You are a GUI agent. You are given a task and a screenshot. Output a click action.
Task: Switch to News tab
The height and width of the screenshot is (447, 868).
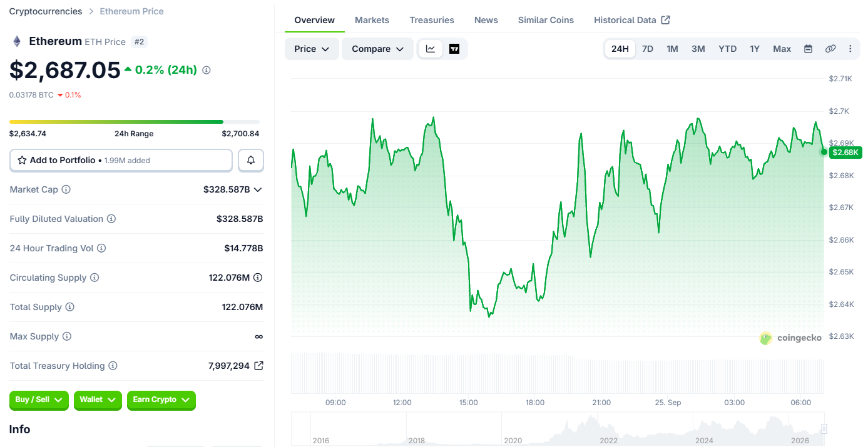tap(486, 20)
